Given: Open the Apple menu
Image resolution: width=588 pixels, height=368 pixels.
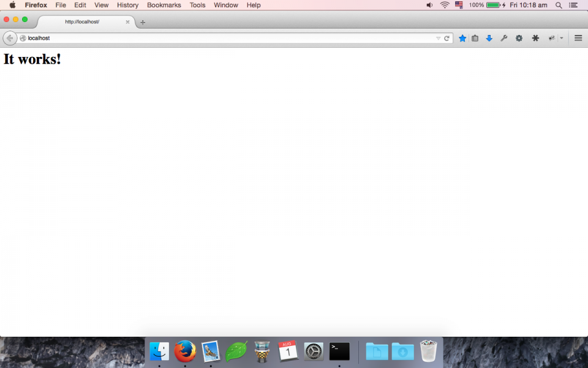Looking at the screenshot, I should pos(12,5).
